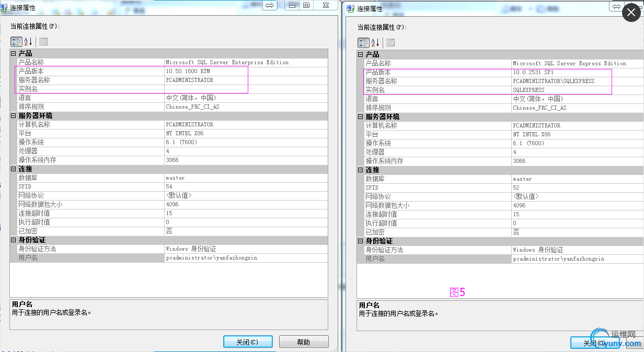Select 'Chinese_PRC_CI_AS' in Enterprise Edition window

click(x=192, y=107)
